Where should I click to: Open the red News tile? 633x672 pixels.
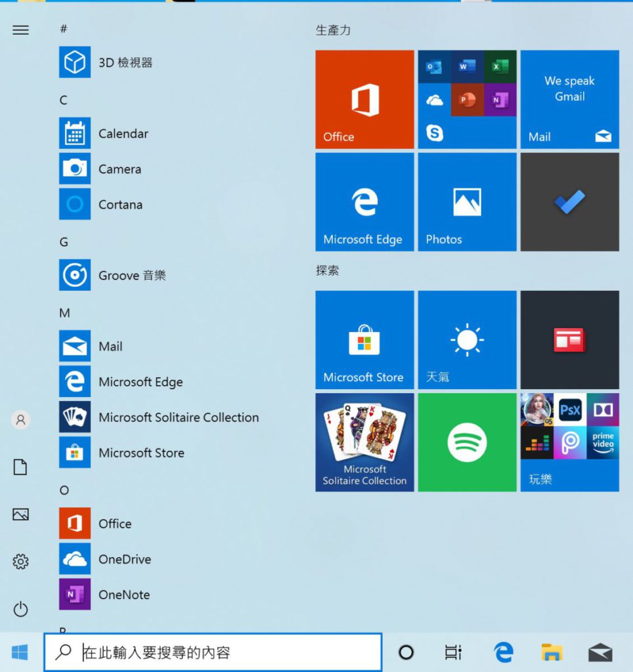(569, 340)
